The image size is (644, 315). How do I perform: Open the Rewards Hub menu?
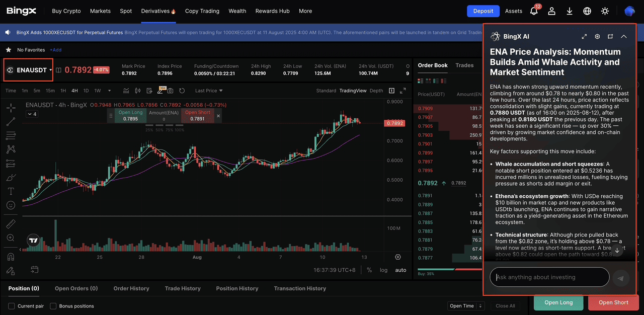click(272, 11)
